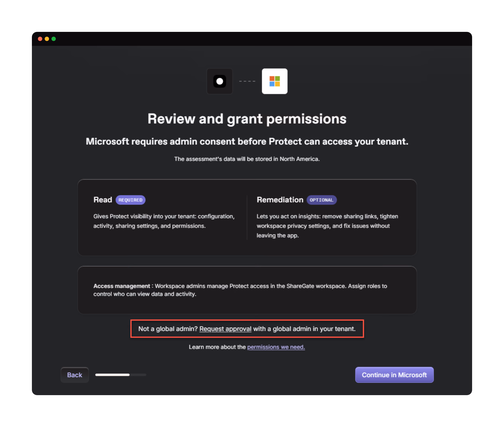Click the Read description about tenant visibility
This screenshot has width=504, height=427.
click(x=164, y=221)
